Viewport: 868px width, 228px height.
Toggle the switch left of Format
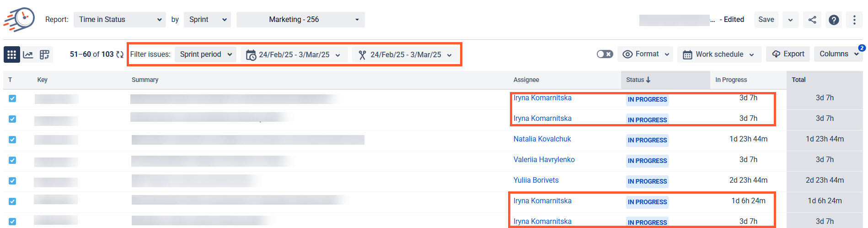[605, 54]
